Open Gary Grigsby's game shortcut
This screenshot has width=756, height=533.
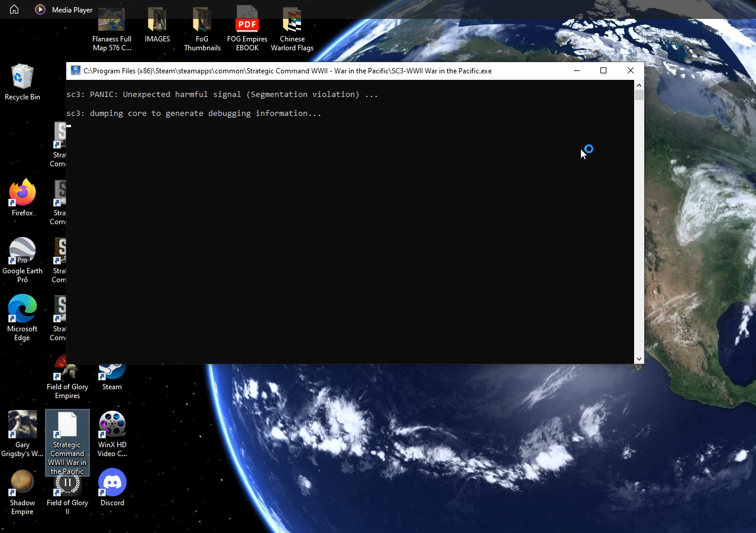pyautogui.click(x=22, y=434)
